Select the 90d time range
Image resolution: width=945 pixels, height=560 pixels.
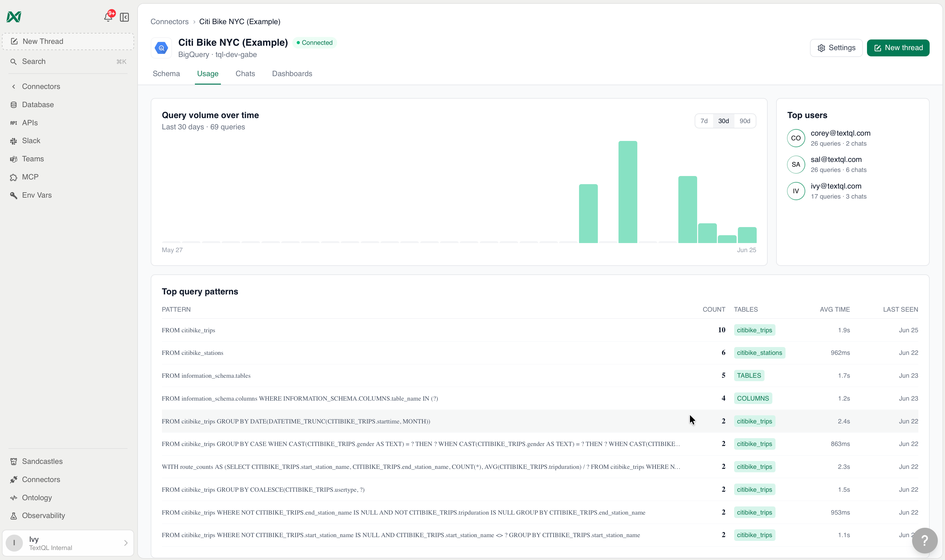click(744, 121)
